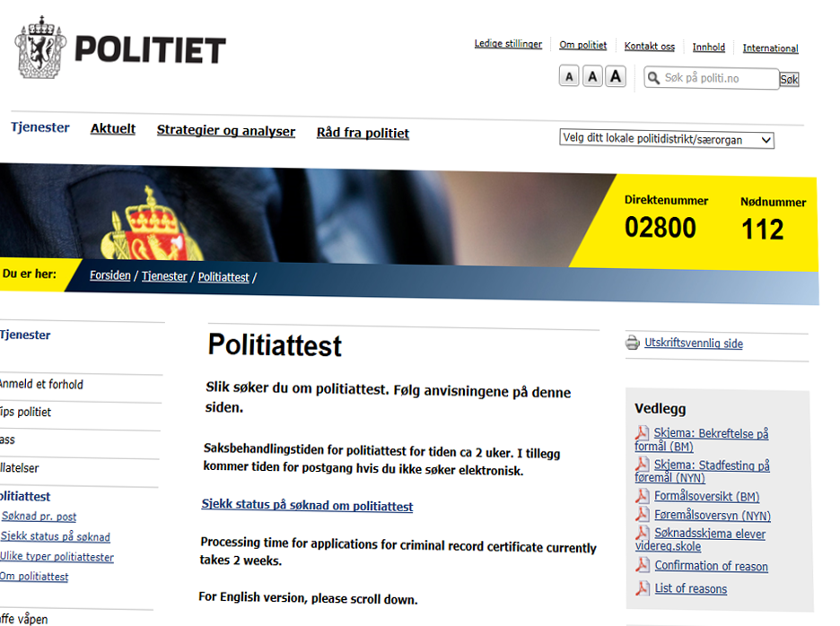Open sidebar link Sjekk status på søknad
Image resolution: width=840 pixels, height=626 pixels.
[55, 536]
